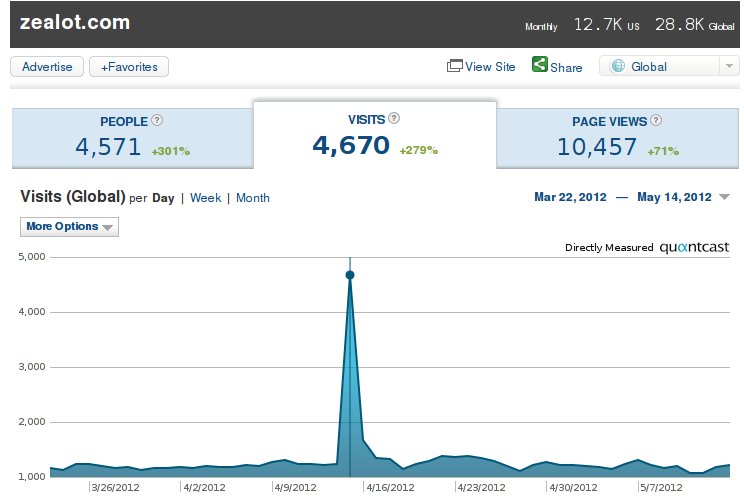The image size is (744, 504).
Task: Click the 1,000 y-axis label
Action: (32, 476)
